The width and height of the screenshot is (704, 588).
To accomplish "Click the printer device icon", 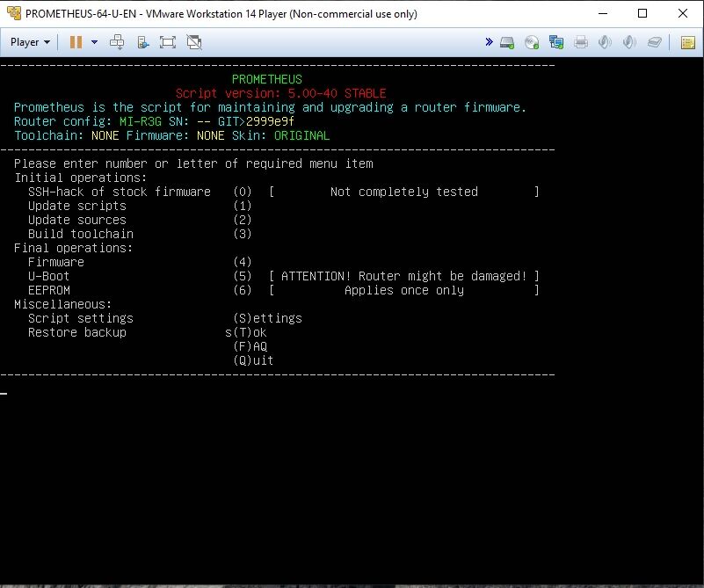I will (581, 43).
